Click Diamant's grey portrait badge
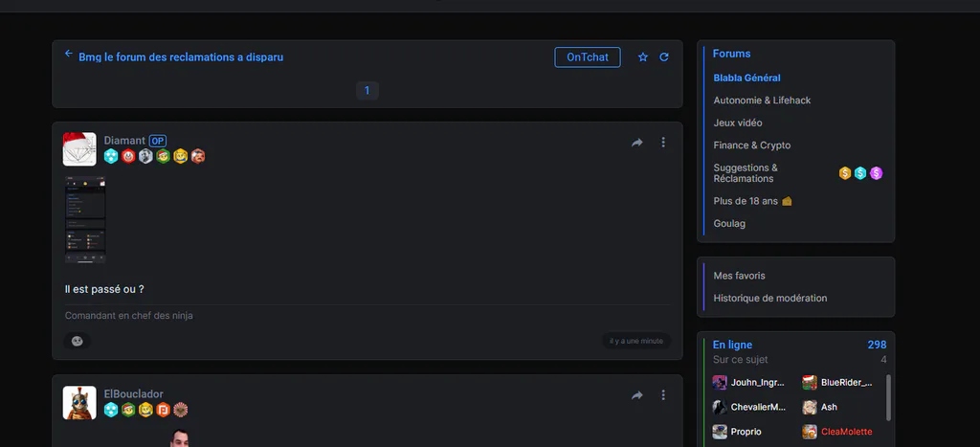The width and height of the screenshot is (980, 447). click(x=145, y=156)
